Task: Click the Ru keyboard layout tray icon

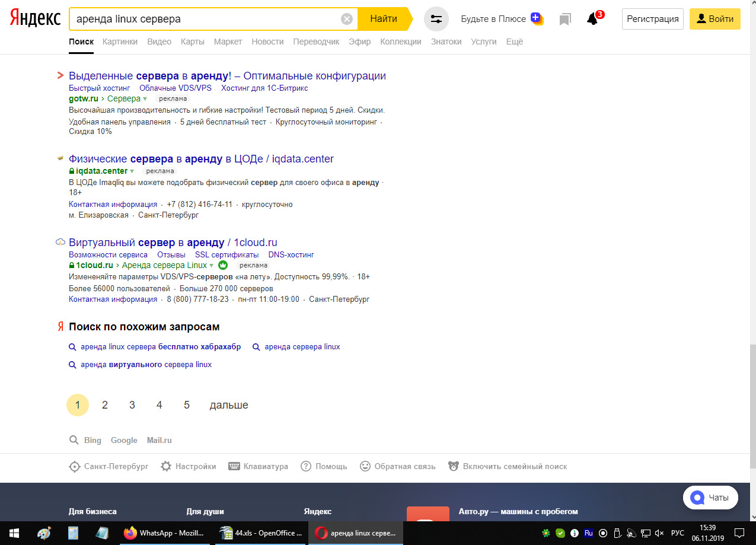Action: 589,533
